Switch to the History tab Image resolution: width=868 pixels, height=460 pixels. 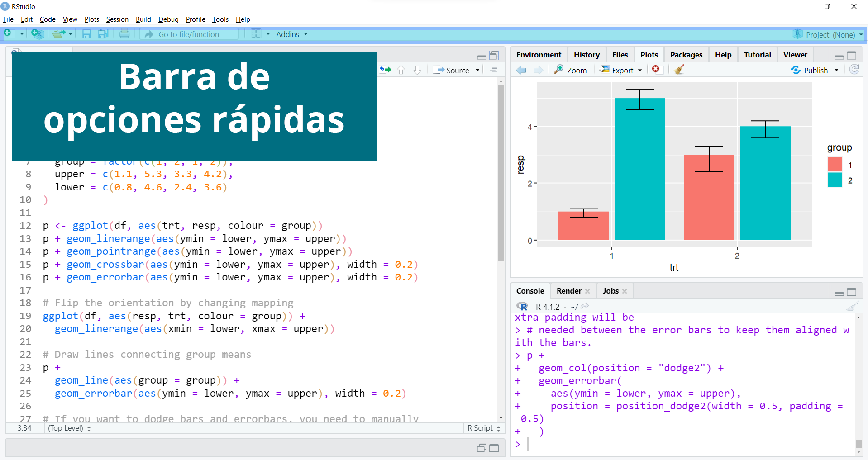(587, 55)
